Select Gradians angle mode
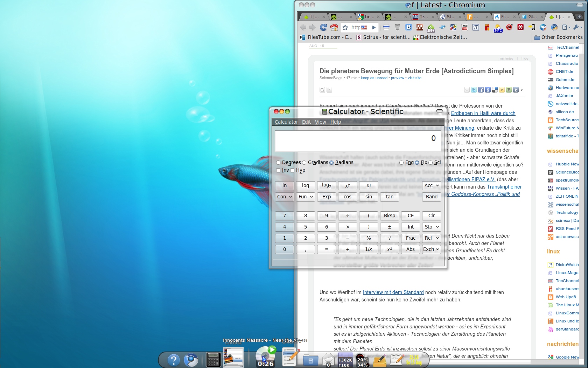Image resolution: width=588 pixels, height=368 pixels. [315, 162]
